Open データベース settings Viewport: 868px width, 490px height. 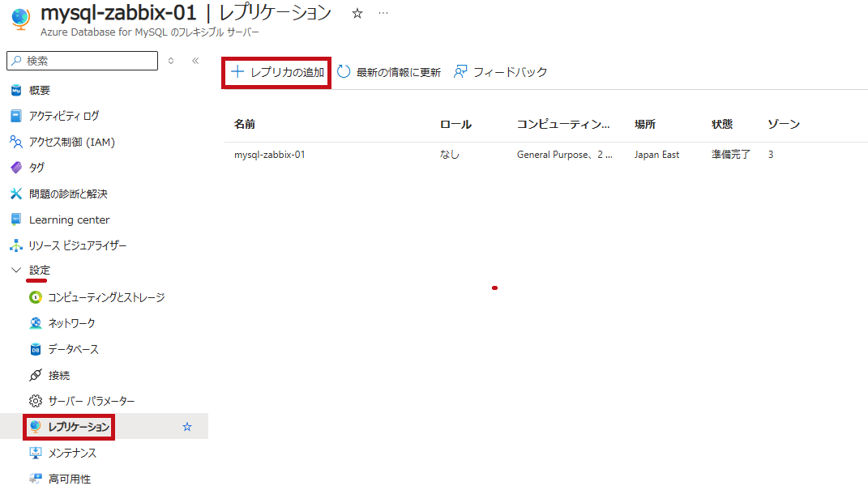(64, 350)
